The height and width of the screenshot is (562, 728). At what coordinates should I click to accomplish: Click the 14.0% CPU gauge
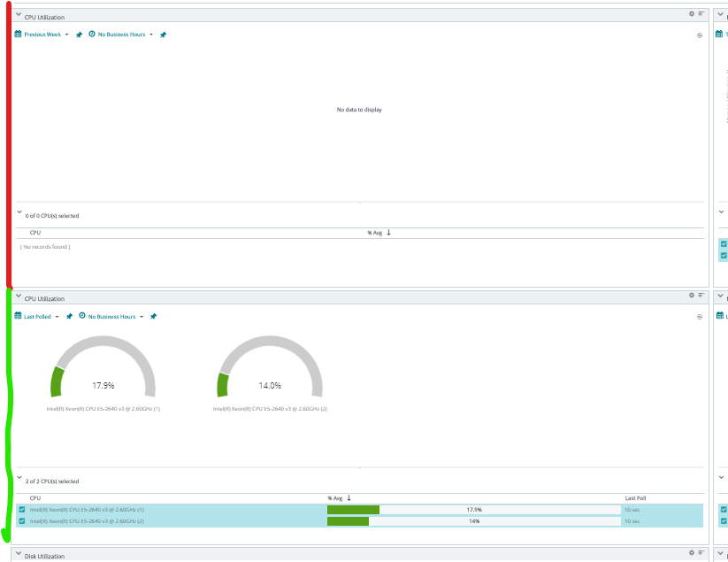(270, 367)
